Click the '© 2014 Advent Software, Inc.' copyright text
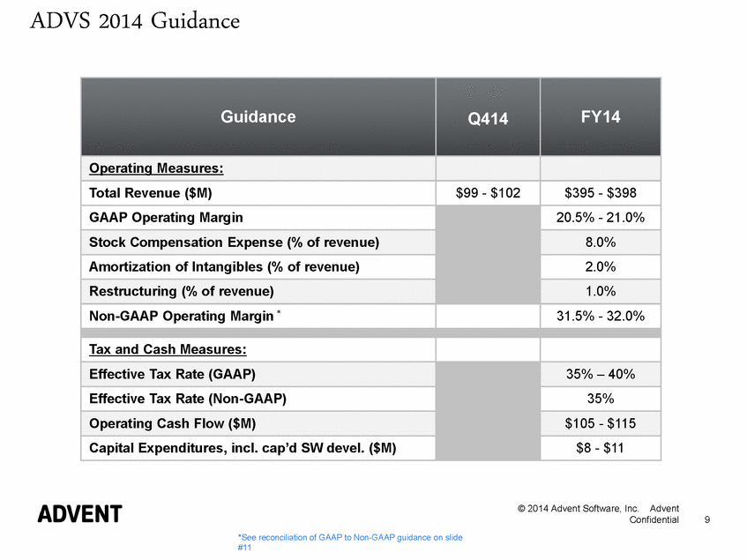Screen dimensions: 747x560 [x=578, y=509]
